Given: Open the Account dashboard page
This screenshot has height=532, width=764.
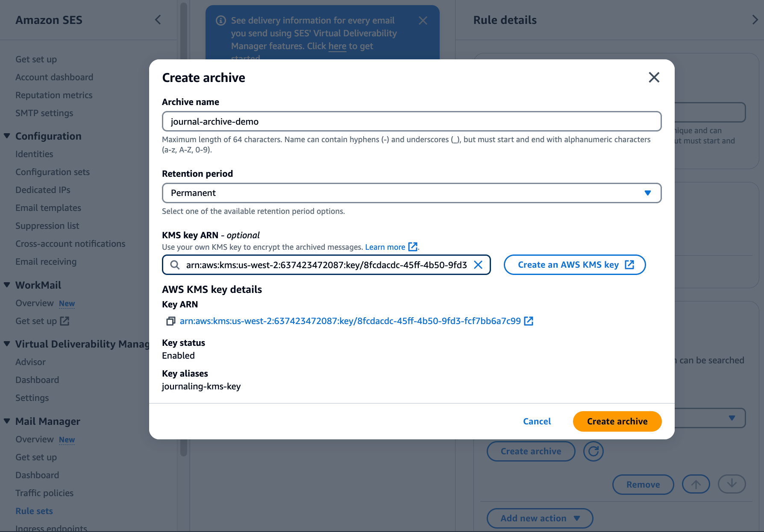Looking at the screenshot, I should 54,77.
